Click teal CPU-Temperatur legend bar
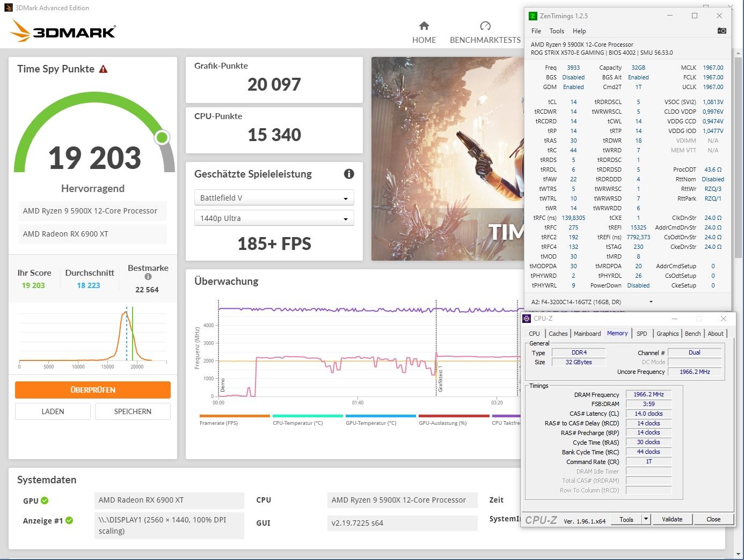 point(308,416)
